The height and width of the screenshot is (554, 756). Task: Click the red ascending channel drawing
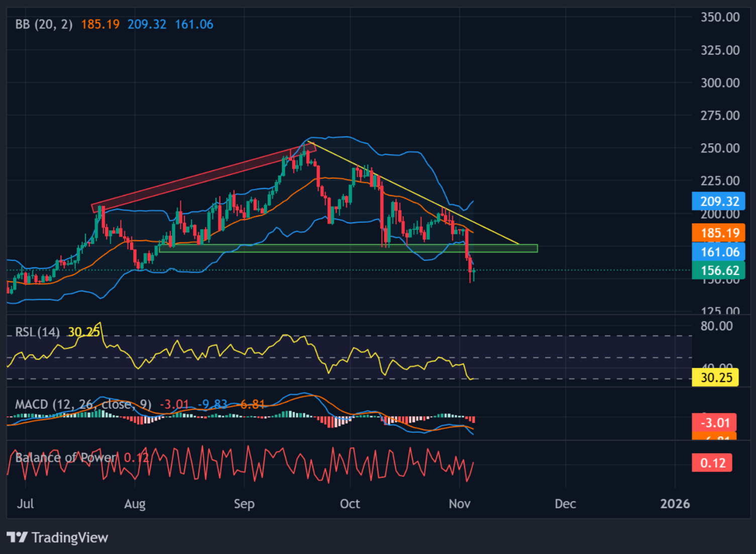tap(201, 178)
